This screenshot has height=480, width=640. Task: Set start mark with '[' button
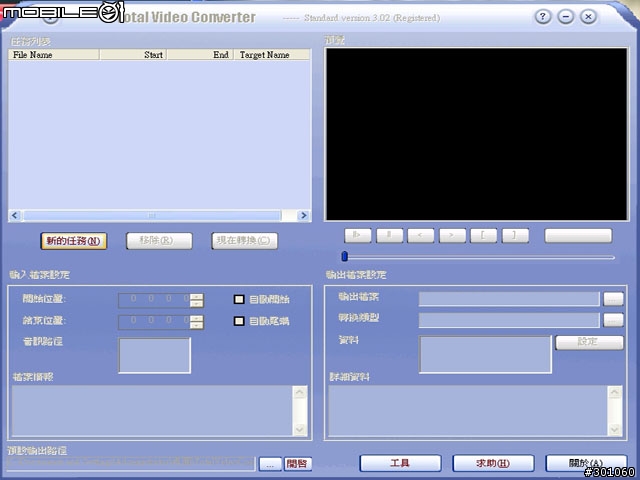(484, 236)
